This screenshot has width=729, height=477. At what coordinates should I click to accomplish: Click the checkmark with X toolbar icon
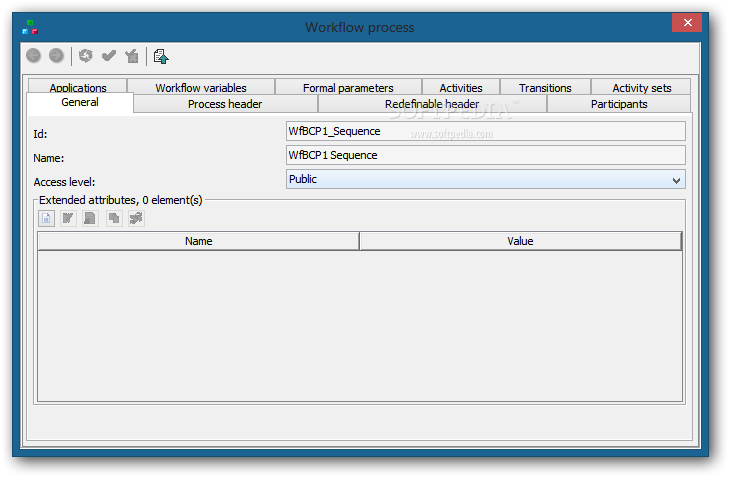(x=132, y=56)
